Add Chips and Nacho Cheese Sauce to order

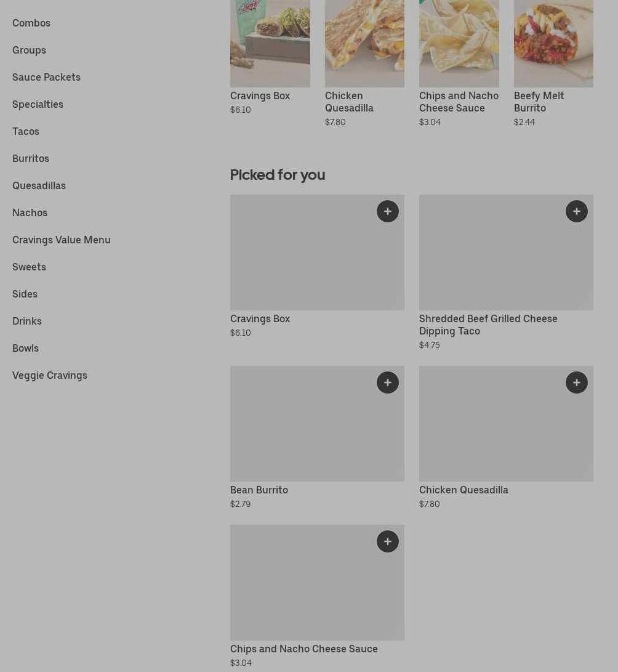(x=387, y=541)
